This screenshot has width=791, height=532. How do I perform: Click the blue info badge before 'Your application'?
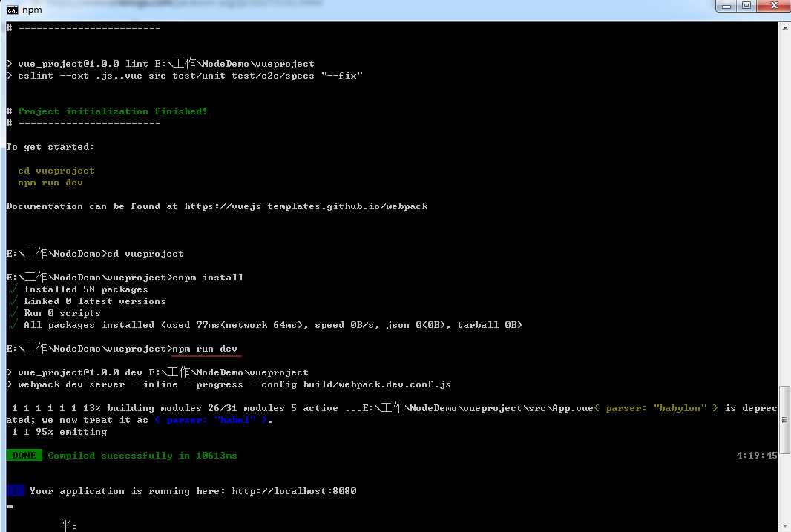click(15, 490)
